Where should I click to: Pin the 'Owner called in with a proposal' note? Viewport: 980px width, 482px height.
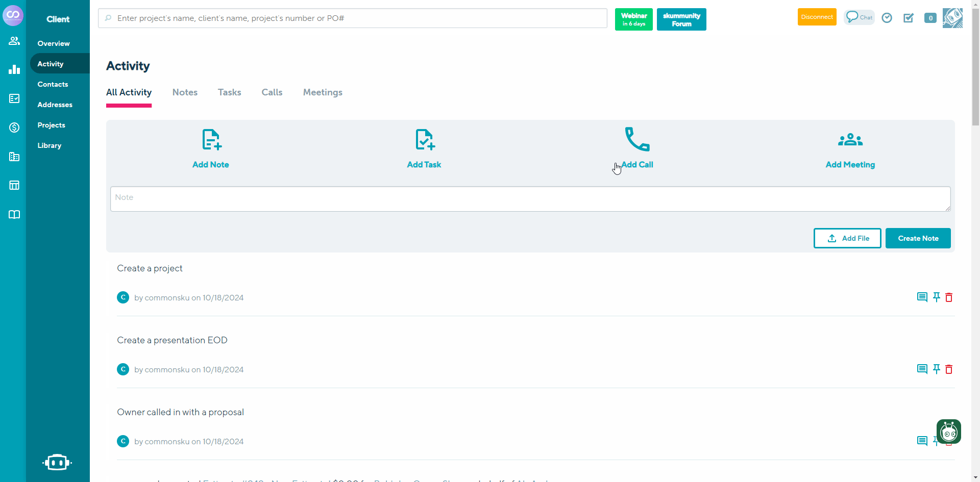[x=937, y=441]
